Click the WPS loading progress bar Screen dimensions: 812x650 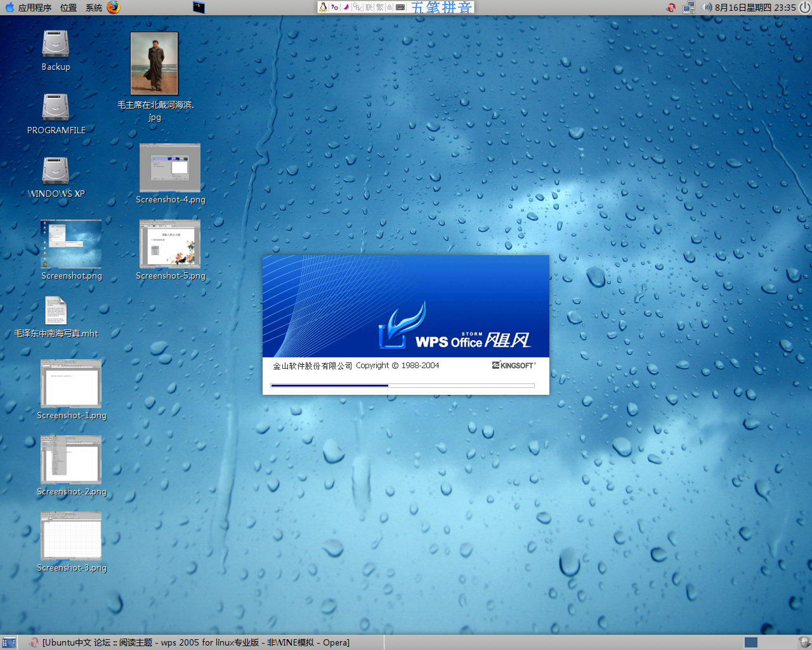click(x=402, y=385)
